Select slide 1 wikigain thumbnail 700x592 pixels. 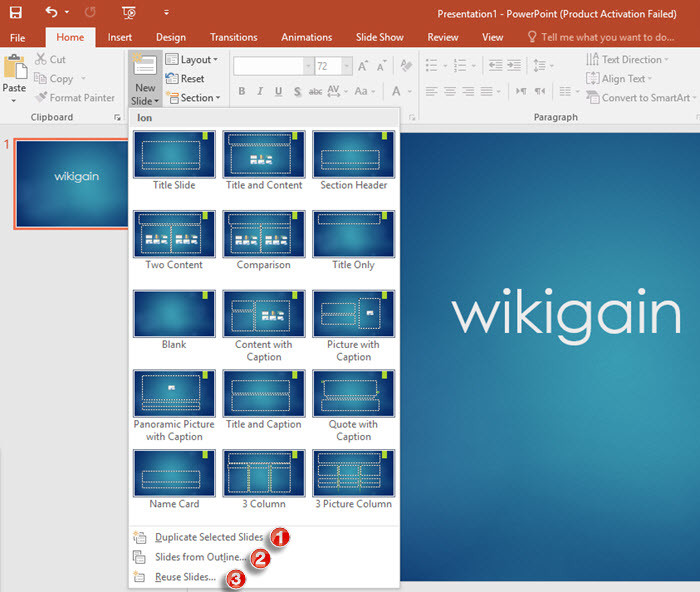(72, 183)
